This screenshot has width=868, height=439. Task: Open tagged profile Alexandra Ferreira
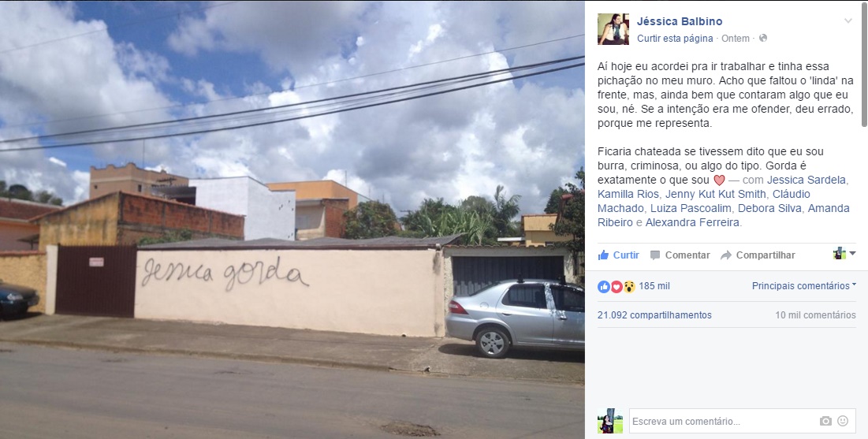692,222
